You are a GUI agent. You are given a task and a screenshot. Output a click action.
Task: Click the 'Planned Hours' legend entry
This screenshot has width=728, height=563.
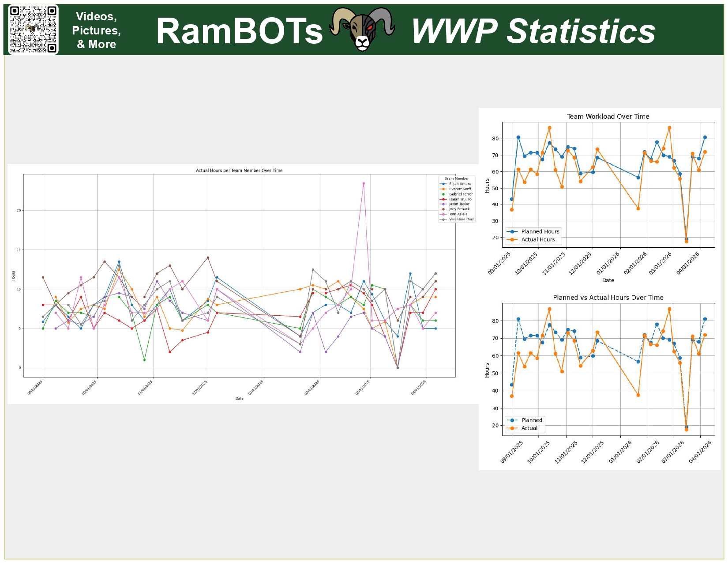(533, 231)
